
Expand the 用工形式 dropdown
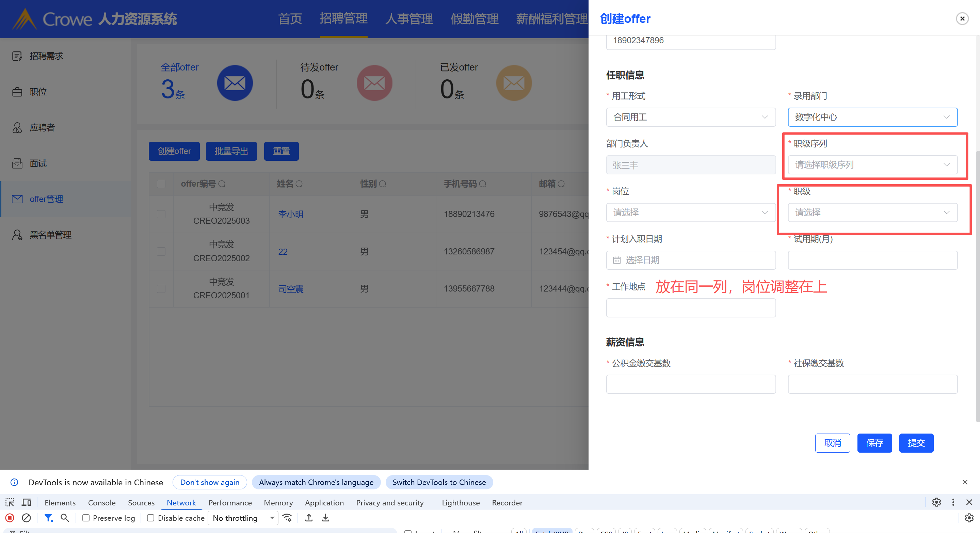pos(690,117)
